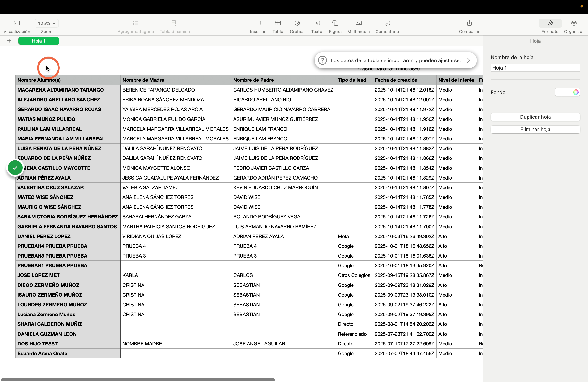588x382 pixels.
Task: Click the orange menu bar status dot
Action: (x=582, y=6)
